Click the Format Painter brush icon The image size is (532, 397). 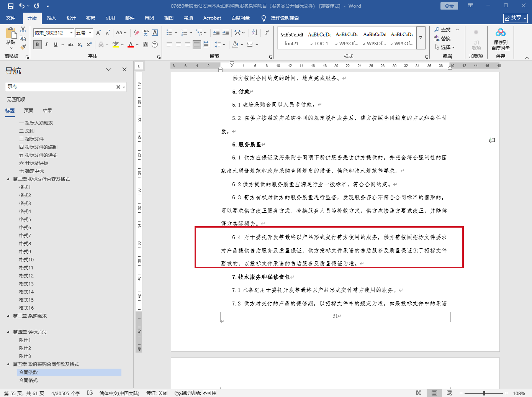click(23, 47)
